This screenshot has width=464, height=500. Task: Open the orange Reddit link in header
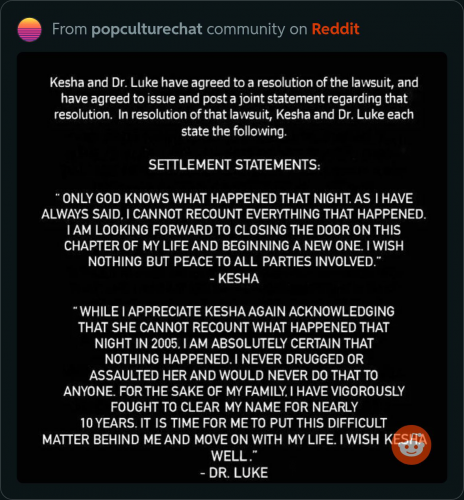coord(335,29)
